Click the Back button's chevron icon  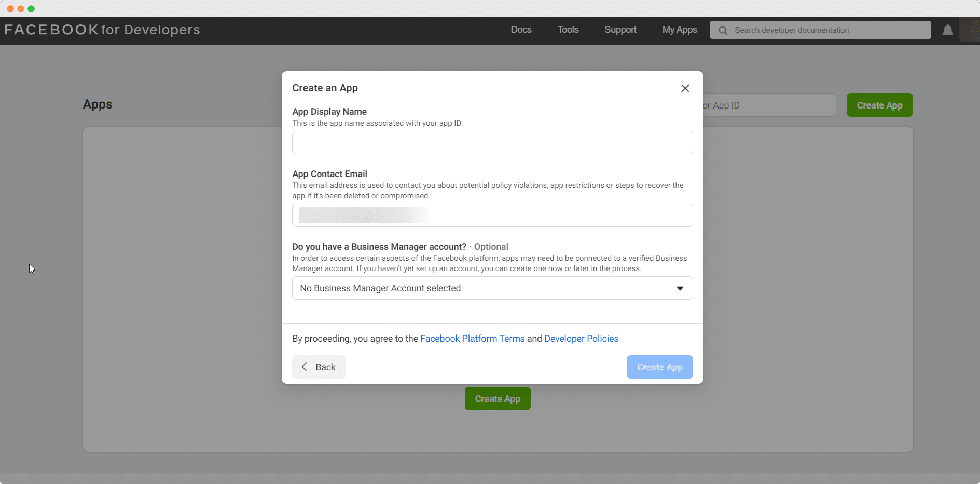click(305, 367)
